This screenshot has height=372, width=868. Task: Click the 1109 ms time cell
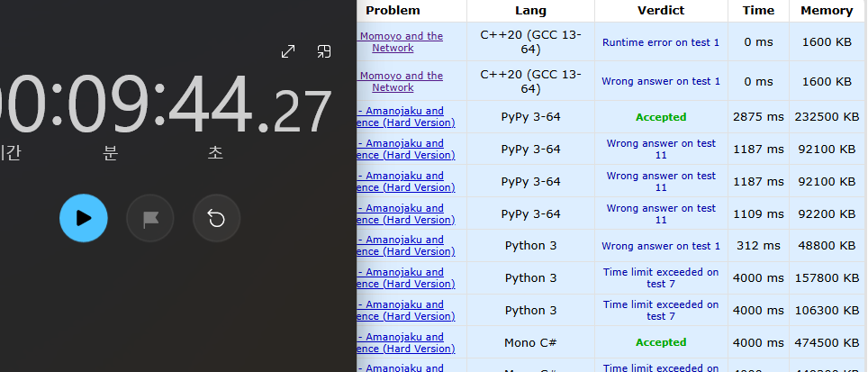click(758, 213)
